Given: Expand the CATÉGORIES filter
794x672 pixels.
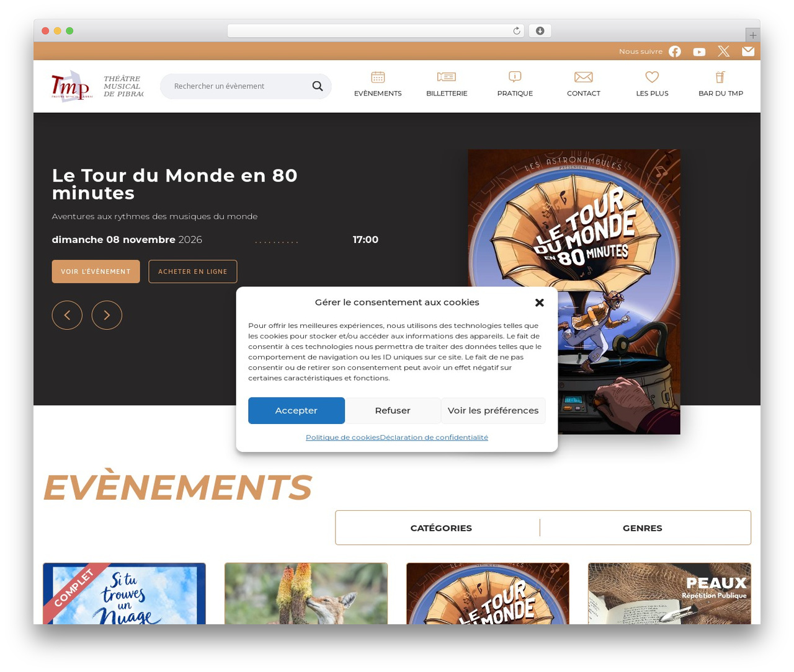Looking at the screenshot, I should [x=441, y=528].
